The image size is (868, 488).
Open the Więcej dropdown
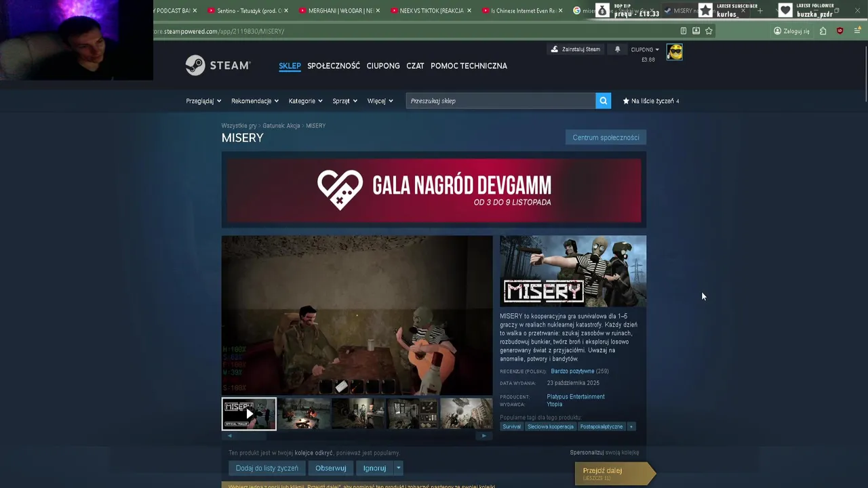pyautogui.click(x=380, y=101)
